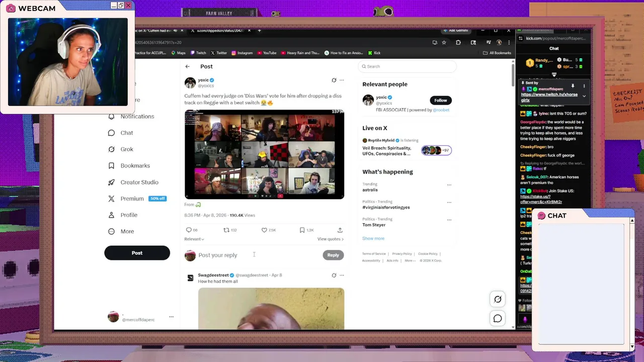
Task: Open Maps bookmark
Action: pos(179,53)
